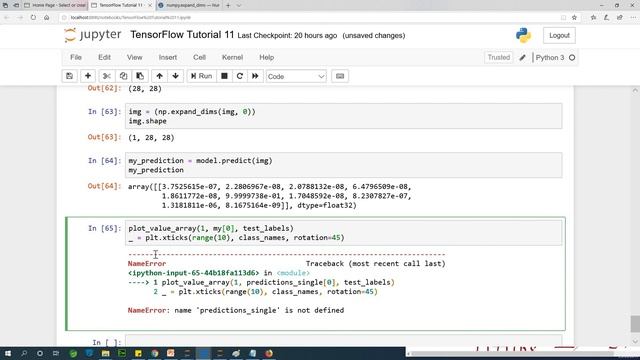Copy selected cells icon in toolbar
The image size is (640, 360).
(x=123, y=76)
